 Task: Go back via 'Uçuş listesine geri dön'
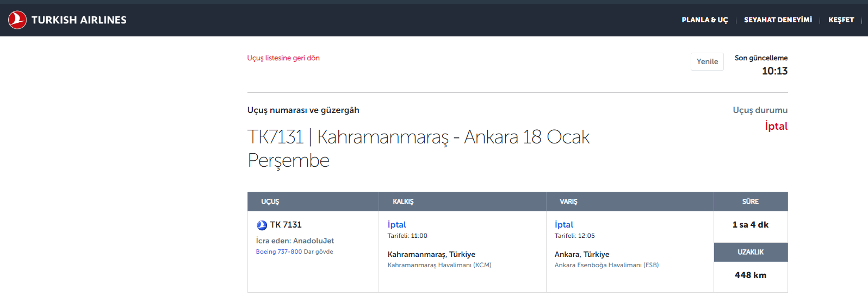283,58
